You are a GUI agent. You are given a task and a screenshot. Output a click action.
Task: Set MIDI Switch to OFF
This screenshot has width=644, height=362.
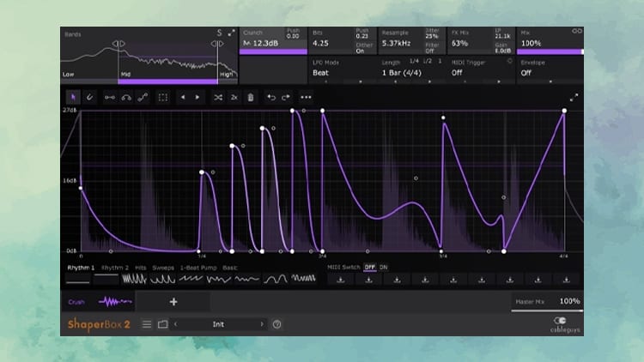click(x=369, y=267)
